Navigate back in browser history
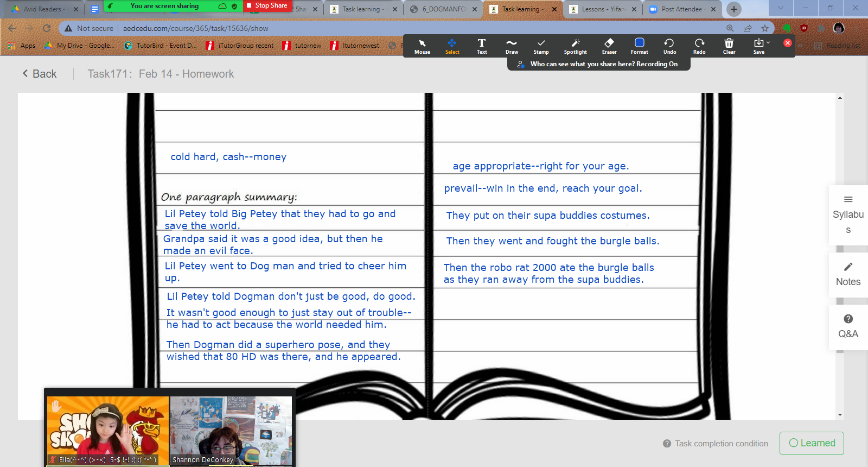 coord(12,28)
